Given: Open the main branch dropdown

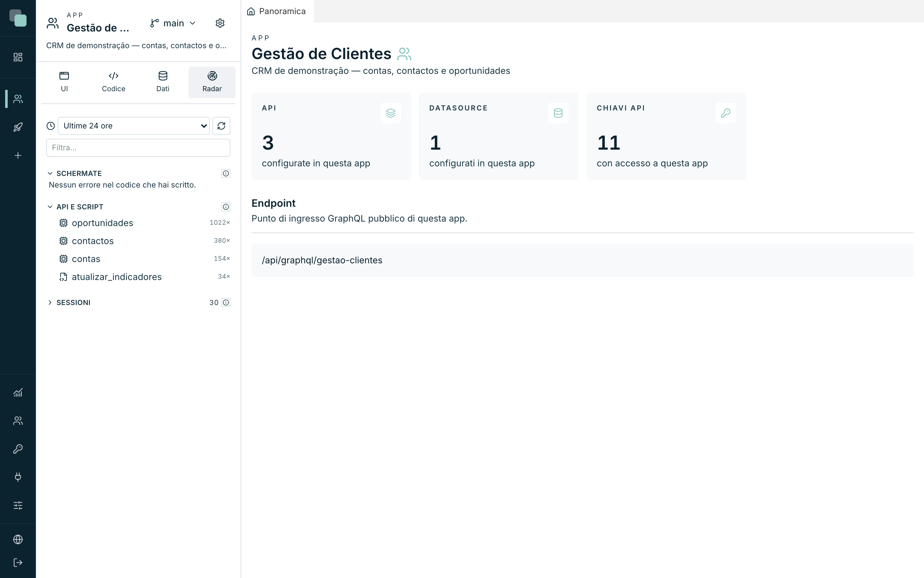Looking at the screenshot, I should point(173,23).
